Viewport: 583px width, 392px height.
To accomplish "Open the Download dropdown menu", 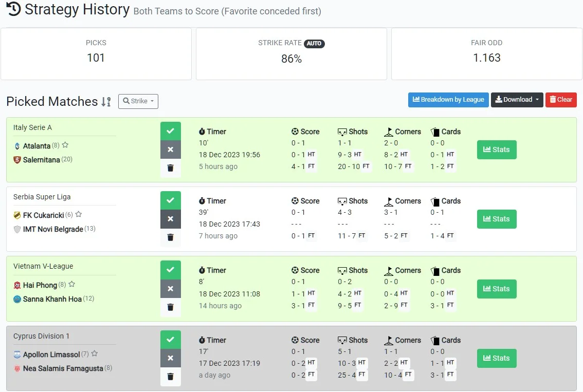I will (517, 100).
